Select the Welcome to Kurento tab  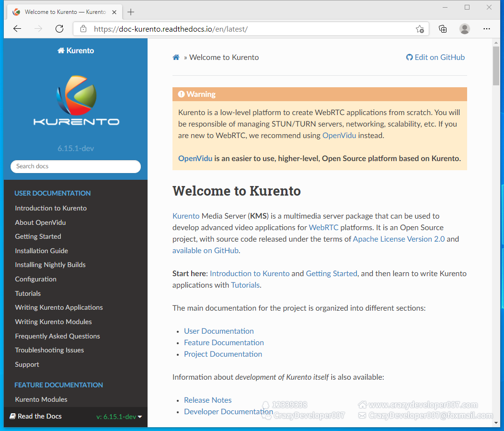[60, 12]
